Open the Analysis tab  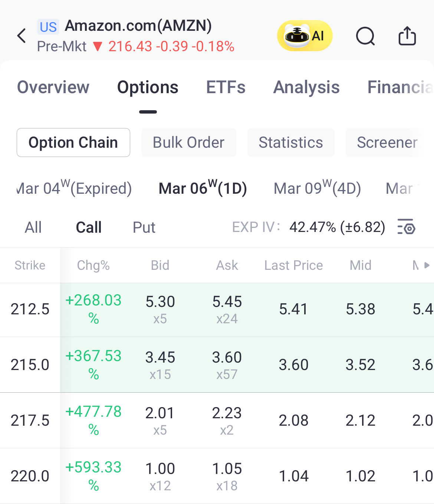point(306,88)
